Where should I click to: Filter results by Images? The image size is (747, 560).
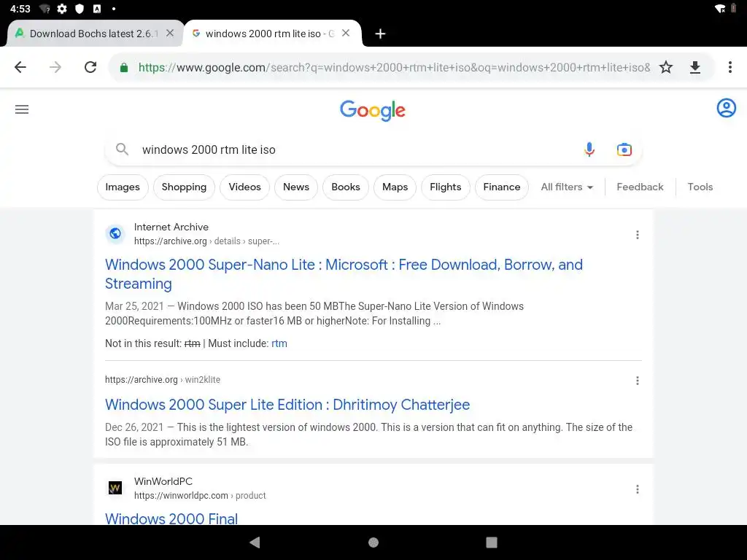coord(123,187)
